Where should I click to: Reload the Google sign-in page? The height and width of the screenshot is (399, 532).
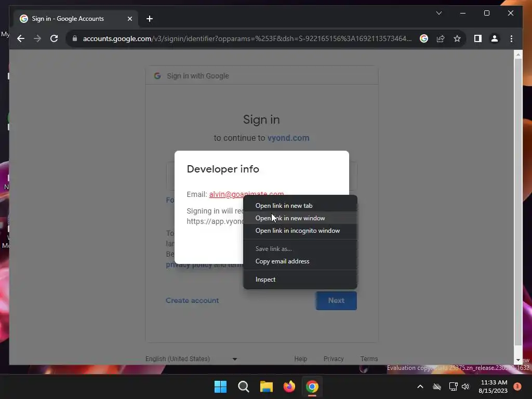pyautogui.click(x=54, y=38)
